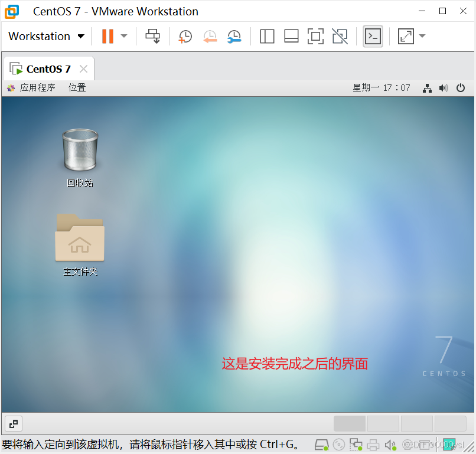The height and width of the screenshot is (454, 476).
Task: Click the hard disk status icon
Action: click(x=321, y=445)
